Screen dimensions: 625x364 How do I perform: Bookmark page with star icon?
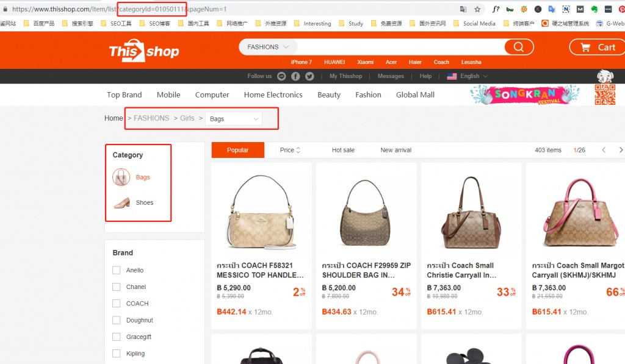pyautogui.click(x=477, y=9)
